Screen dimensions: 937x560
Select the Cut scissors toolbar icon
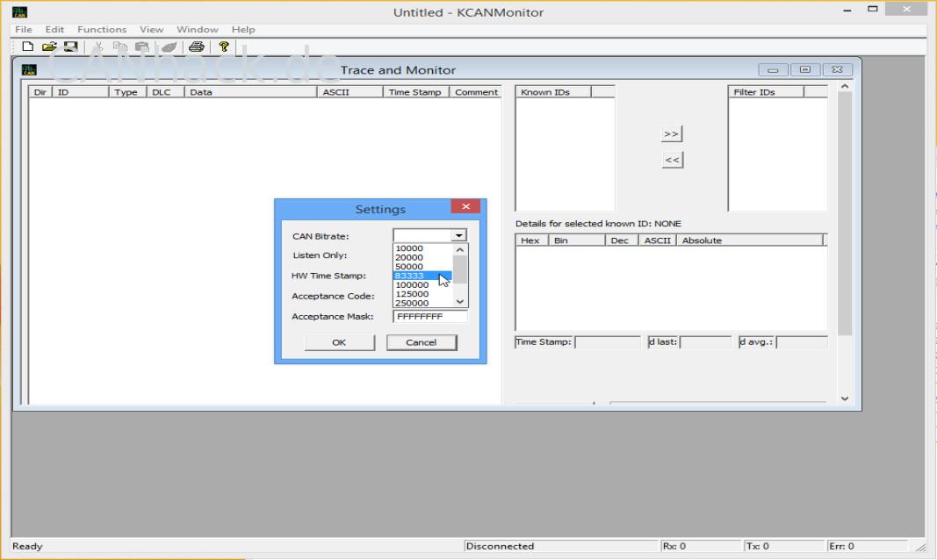tap(98, 47)
